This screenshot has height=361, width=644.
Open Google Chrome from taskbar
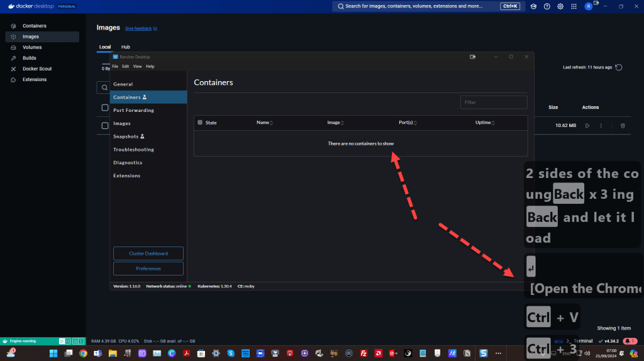(x=83, y=353)
